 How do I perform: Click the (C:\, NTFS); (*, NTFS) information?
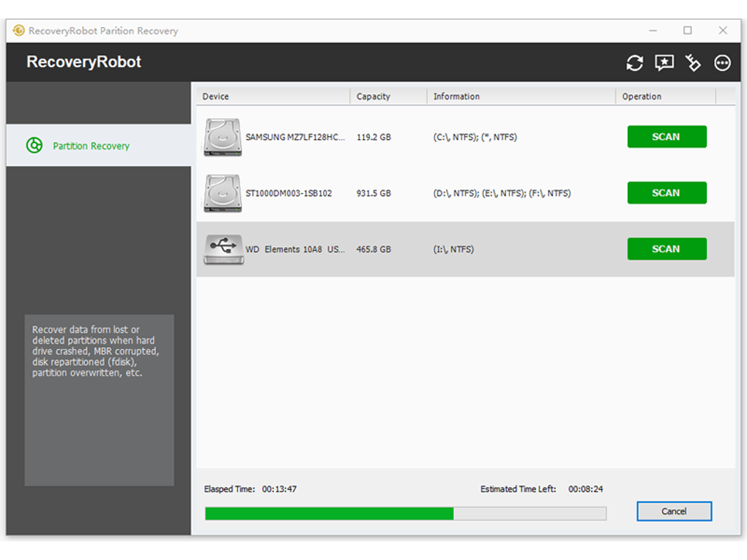475,137
